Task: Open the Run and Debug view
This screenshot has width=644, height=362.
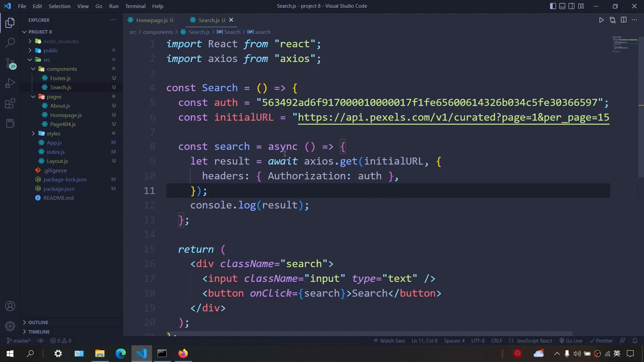Action: 10,83
